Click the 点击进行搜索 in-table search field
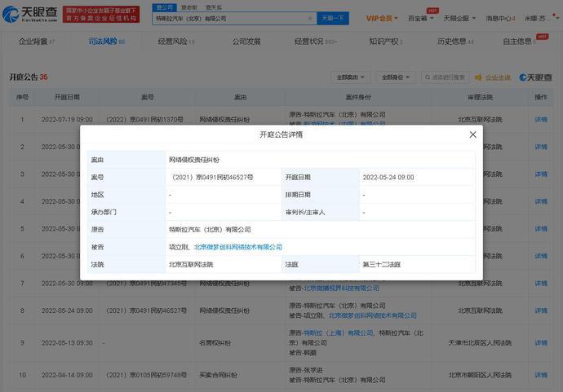The image size is (563, 392). pos(446,77)
